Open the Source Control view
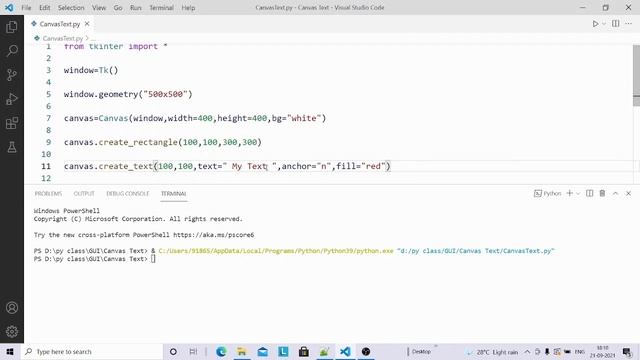The image size is (640, 360). (x=12, y=75)
